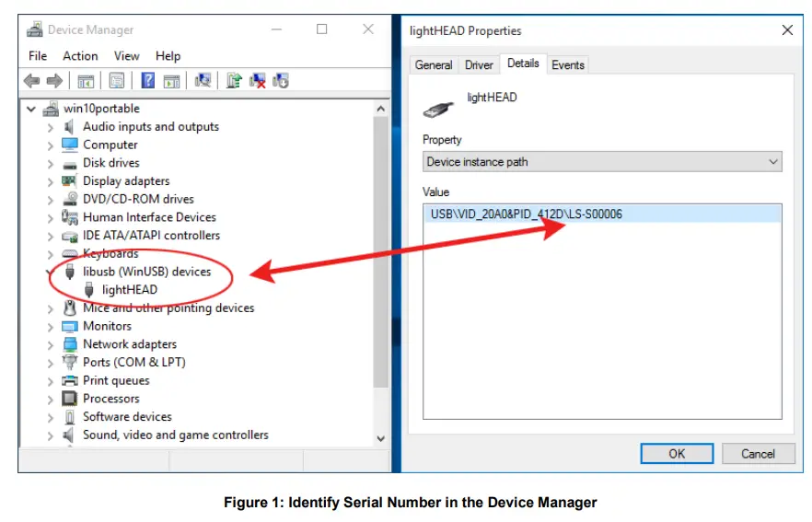
Task: Click the Sound, video and game controllers icon
Action: [x=68, y=435]
